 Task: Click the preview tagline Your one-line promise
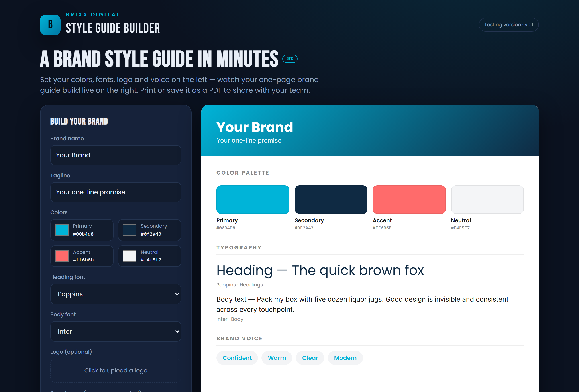click(249, 140)
